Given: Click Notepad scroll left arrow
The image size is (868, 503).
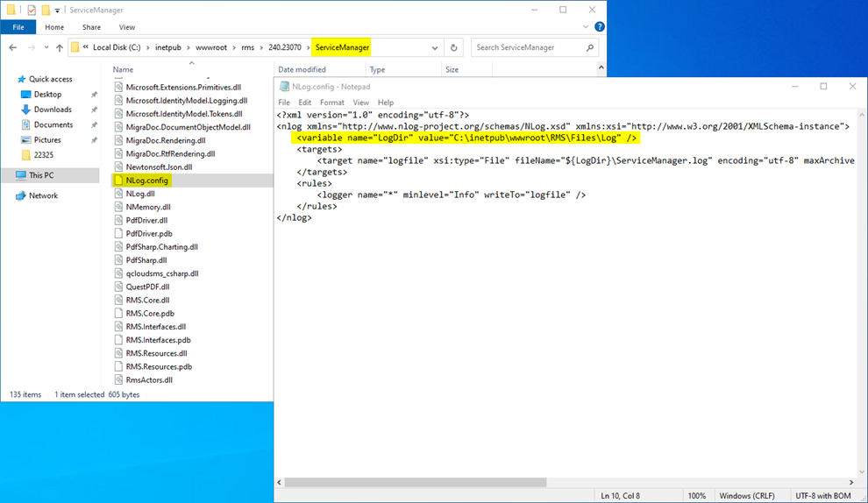Looking at the screenshot, I should click(x=280, y=483).
